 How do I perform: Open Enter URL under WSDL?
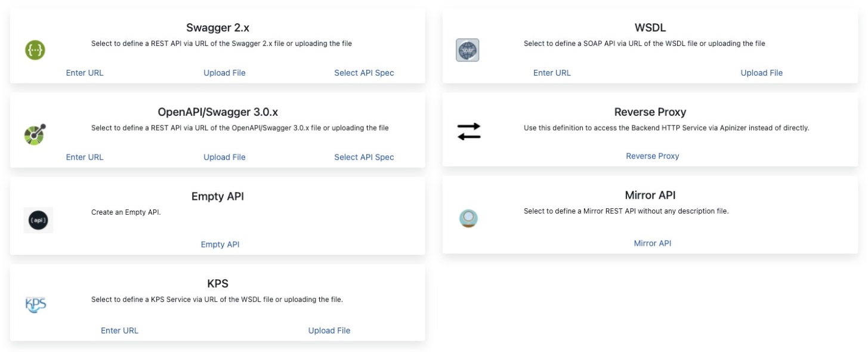[x=551, y=72]
